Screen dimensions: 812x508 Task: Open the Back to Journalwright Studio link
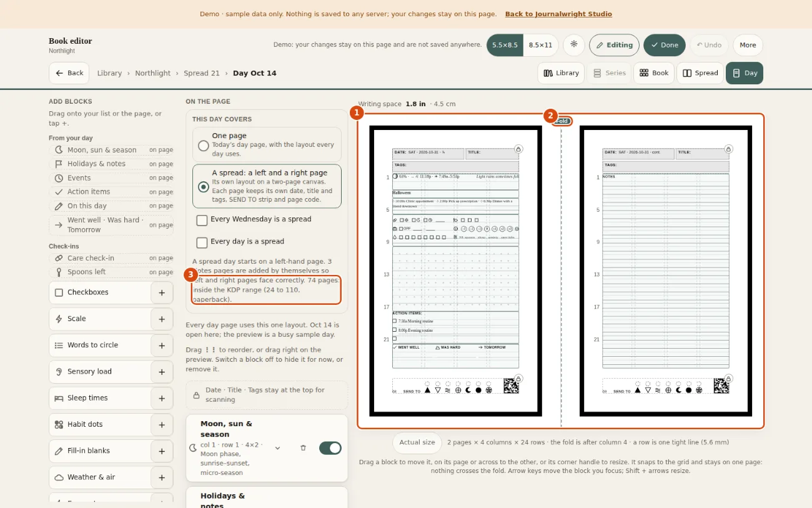[x=558, y=14]
